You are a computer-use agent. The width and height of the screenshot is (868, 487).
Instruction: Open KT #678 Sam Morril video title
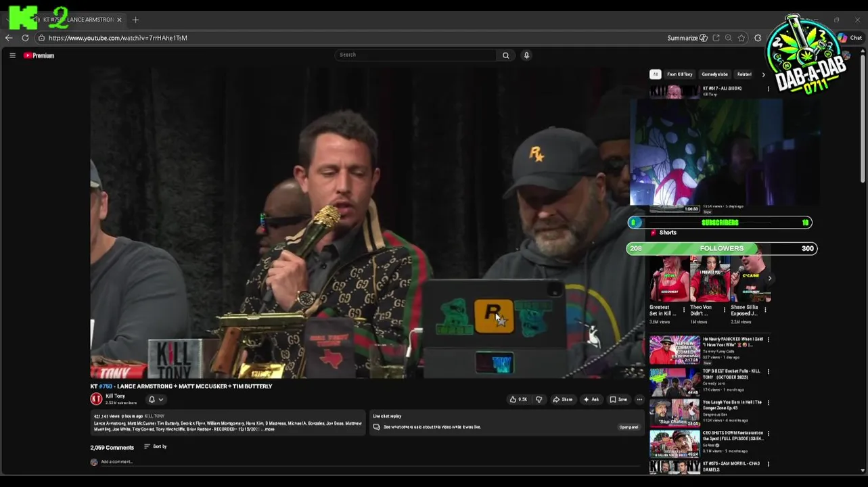pos(731,466)
